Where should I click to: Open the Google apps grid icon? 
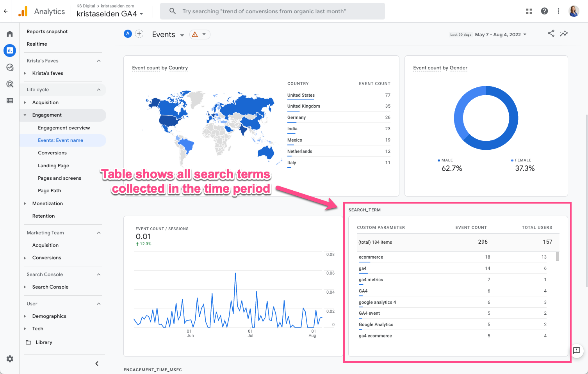pos(529,11)
